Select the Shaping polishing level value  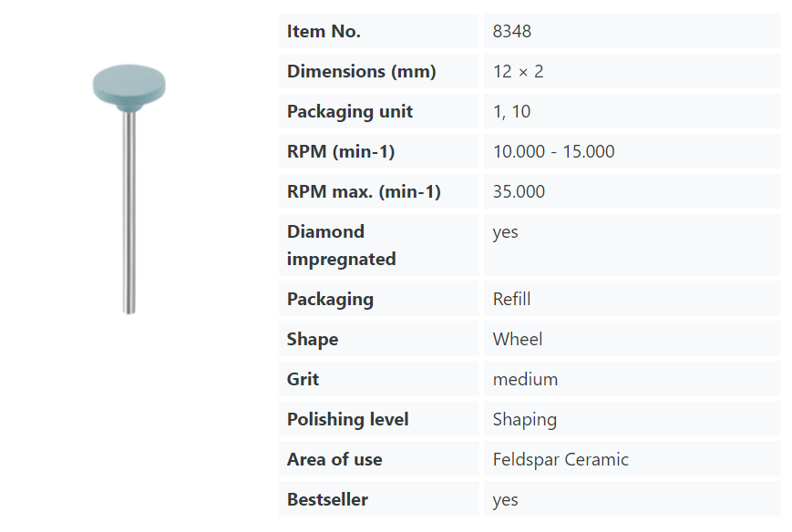click(524, 419)
